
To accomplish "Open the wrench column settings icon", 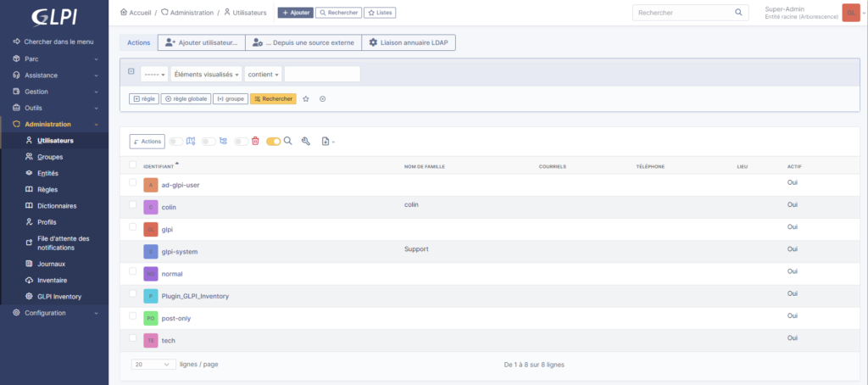I will [x=305, y=142].
